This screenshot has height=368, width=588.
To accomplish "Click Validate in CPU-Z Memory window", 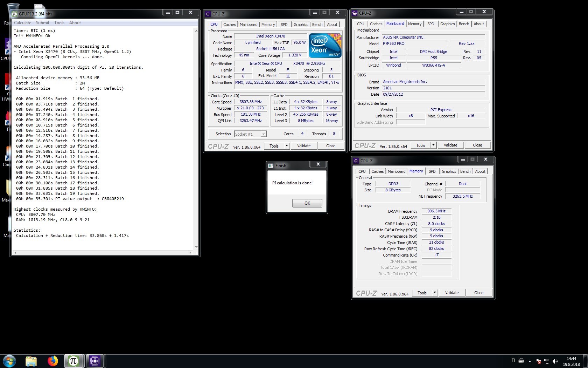I will [452, 293].
